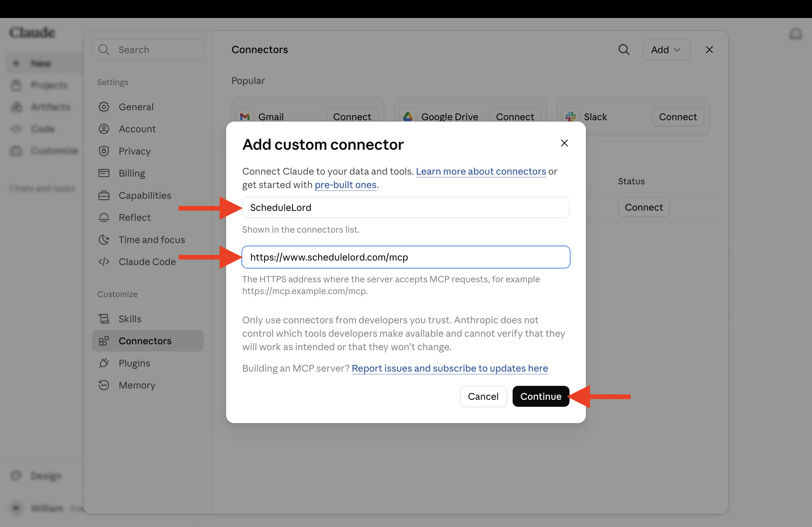Screen dimensions: 812x527
Task: Open General settings
Action: tap(148, 107)
